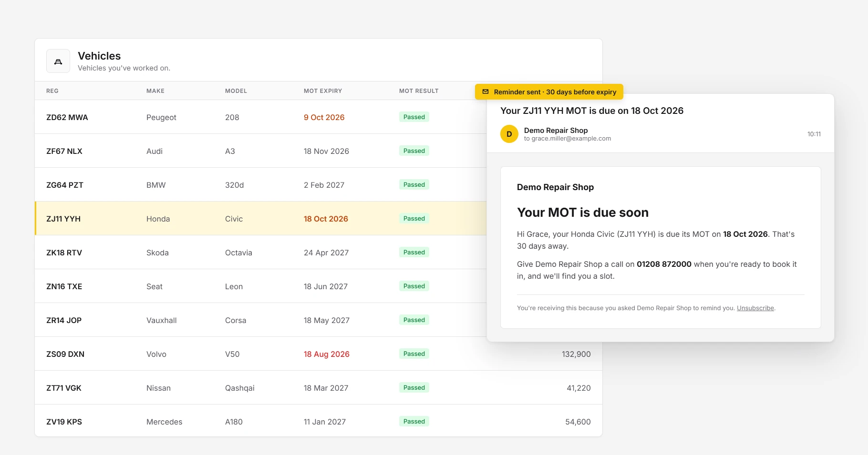Sort by the MOT RESULT column header
This screenshot has width=868, height=455.
tap(419, 91)
